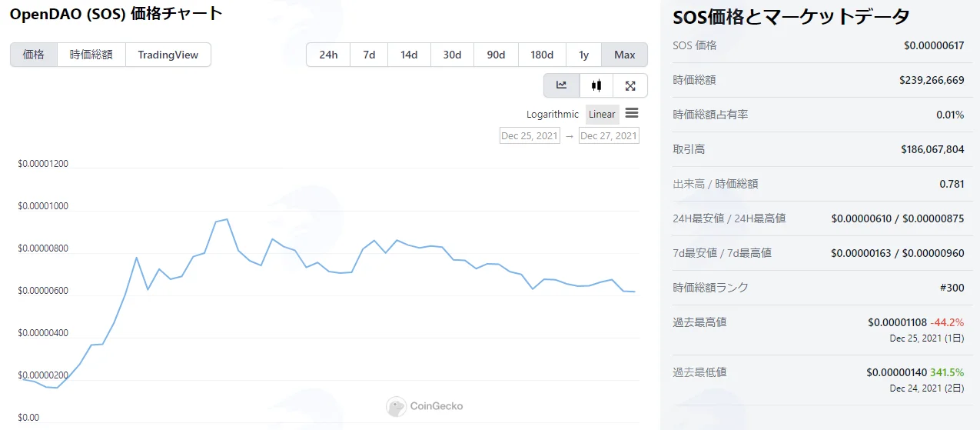Set chart range to 90d
Image resolution: width=980 pixels, height=430 pixels.
coord(496,55)
